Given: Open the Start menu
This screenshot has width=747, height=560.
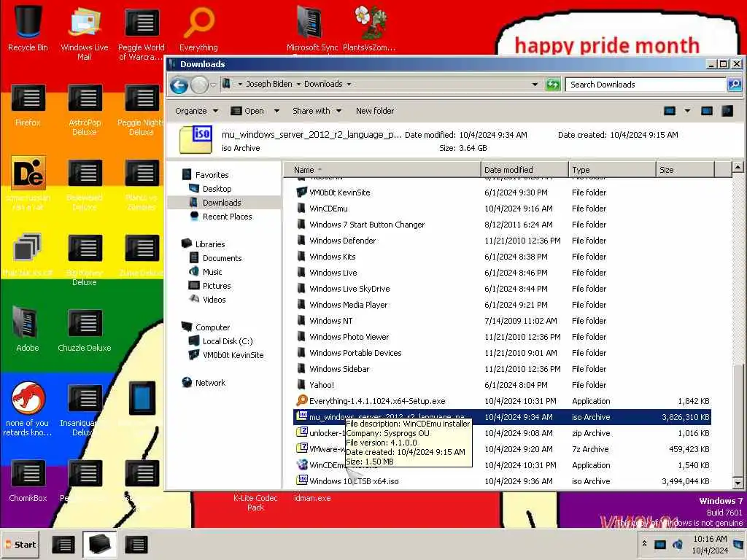Looking at the screenshot, I should coord(20,544).
